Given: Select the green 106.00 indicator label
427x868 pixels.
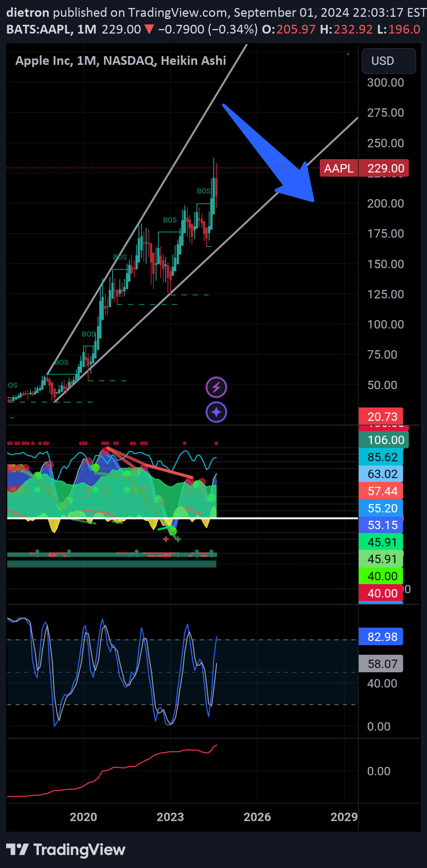Looking at the screenshot, I should click(x=384, y=440).
